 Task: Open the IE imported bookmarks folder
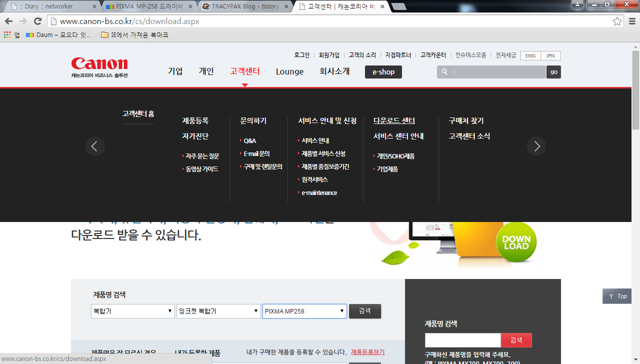[x=134, y=35]
